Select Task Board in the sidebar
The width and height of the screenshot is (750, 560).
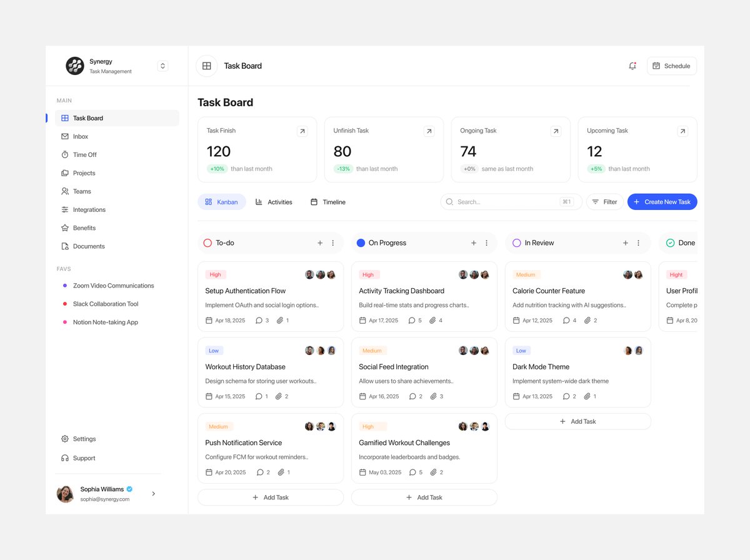117,118
